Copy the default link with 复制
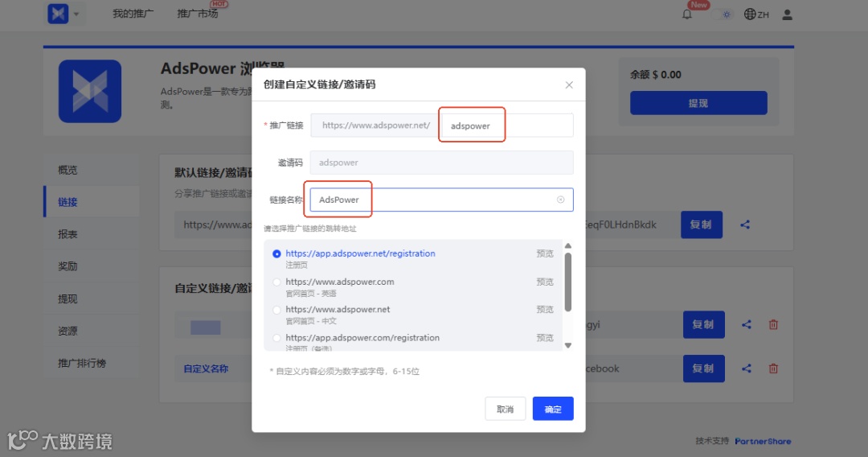The height and width of the screenshot is (457, 868). (x=702, y=224)
